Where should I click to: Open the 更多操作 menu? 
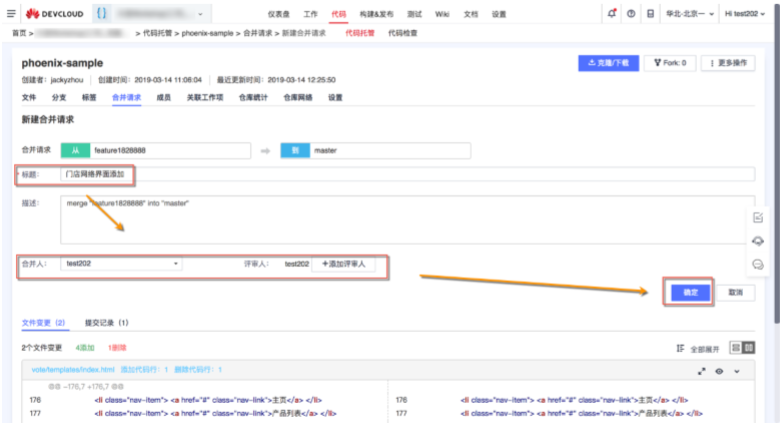click(728, 63)
